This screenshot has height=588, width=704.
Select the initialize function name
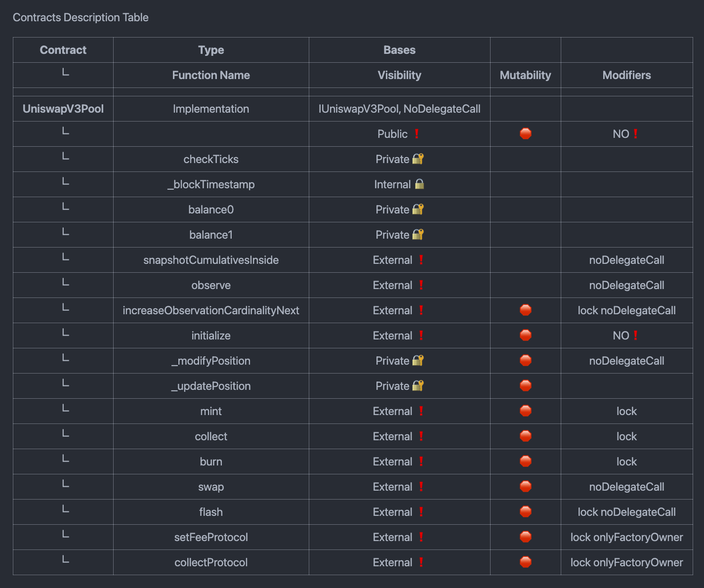(211, 336)
